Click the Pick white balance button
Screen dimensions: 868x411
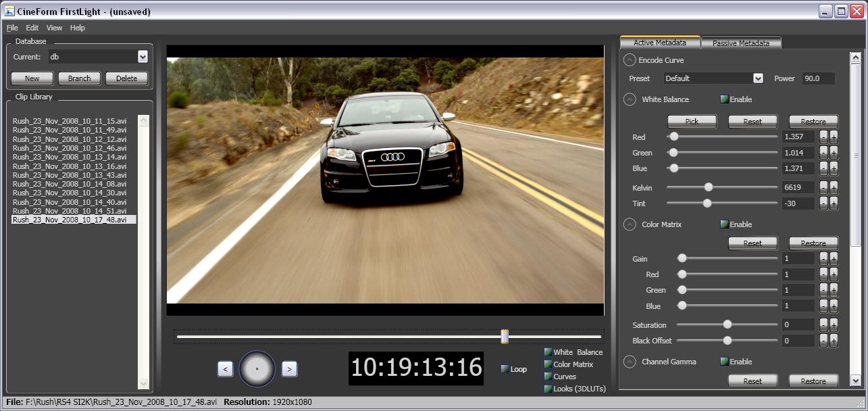point(692,122)
